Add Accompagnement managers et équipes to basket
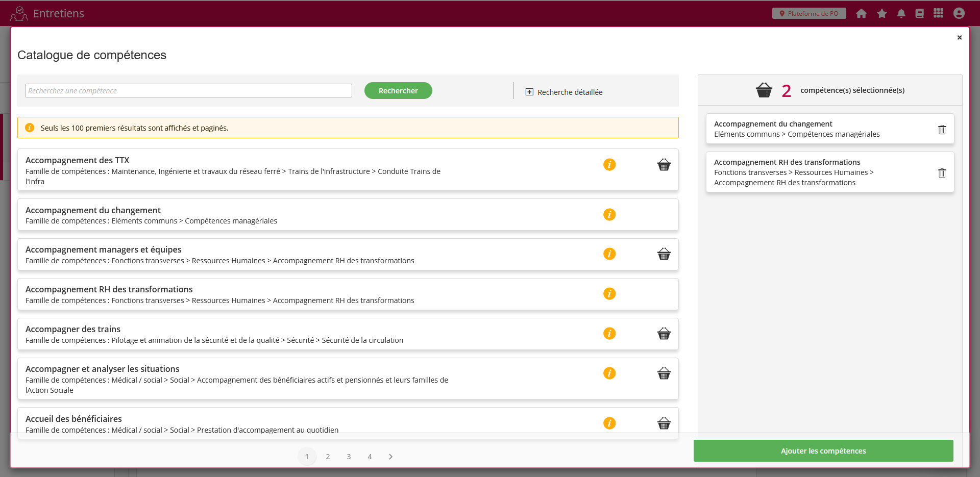The height and width of the screenshot is (477, 980). (x=664, y=254)
